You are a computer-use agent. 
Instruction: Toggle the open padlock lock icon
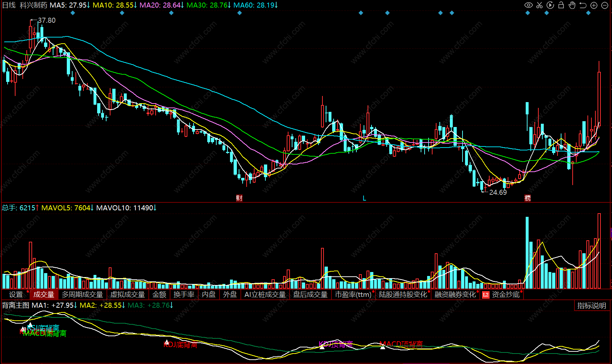point(561,5)
